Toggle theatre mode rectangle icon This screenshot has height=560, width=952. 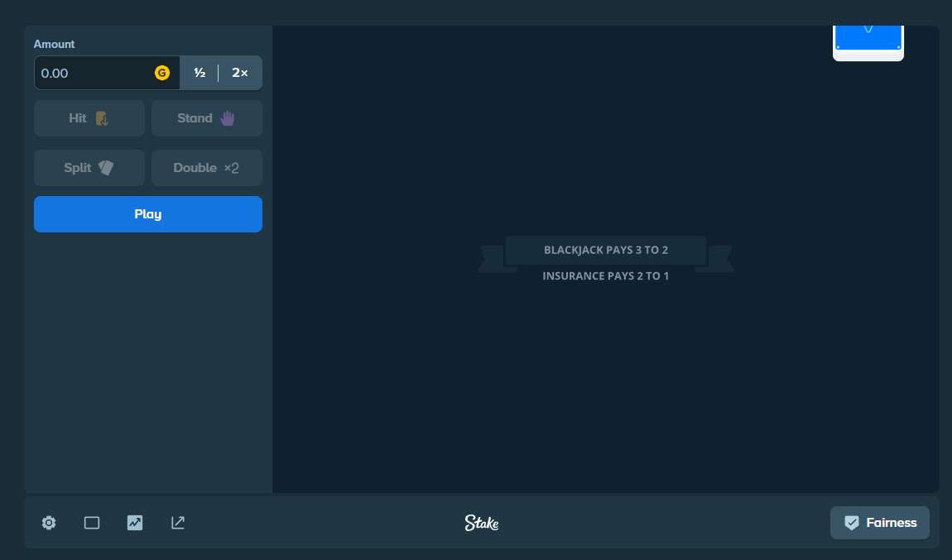(x=92, y=523)
